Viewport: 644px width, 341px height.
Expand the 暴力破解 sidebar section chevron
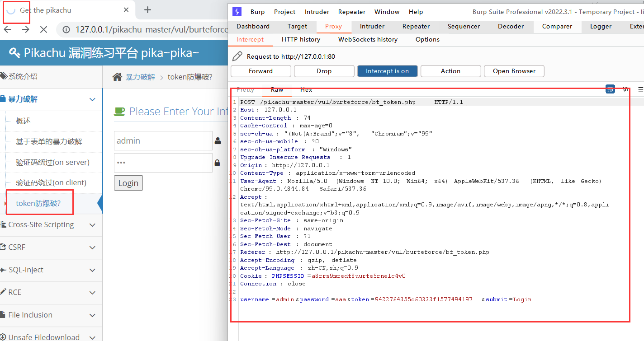click(x=93, y=99)
